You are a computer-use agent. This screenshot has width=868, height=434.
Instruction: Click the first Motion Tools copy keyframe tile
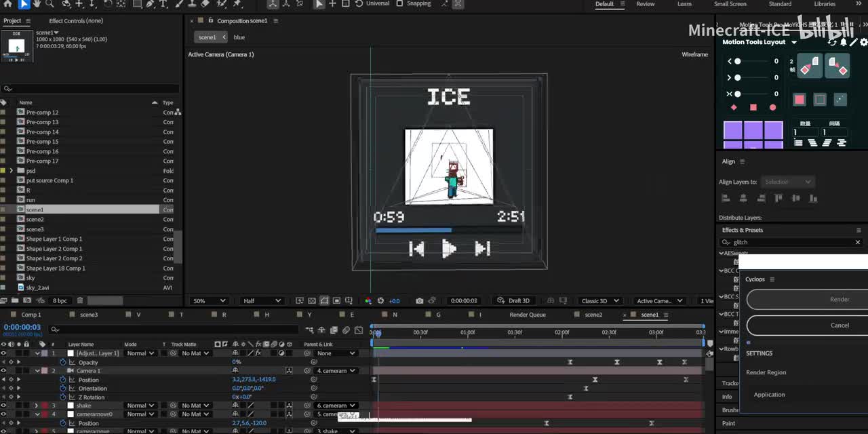(809, 66)
